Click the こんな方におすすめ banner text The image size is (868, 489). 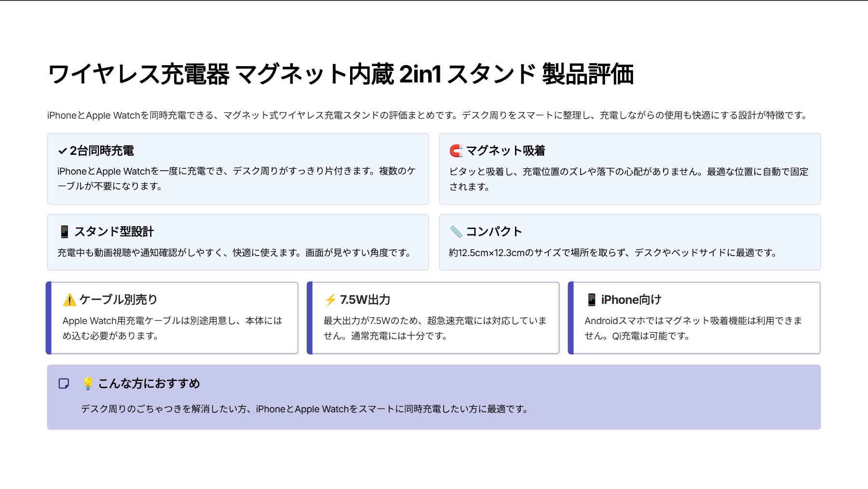(x=150, y=383)
